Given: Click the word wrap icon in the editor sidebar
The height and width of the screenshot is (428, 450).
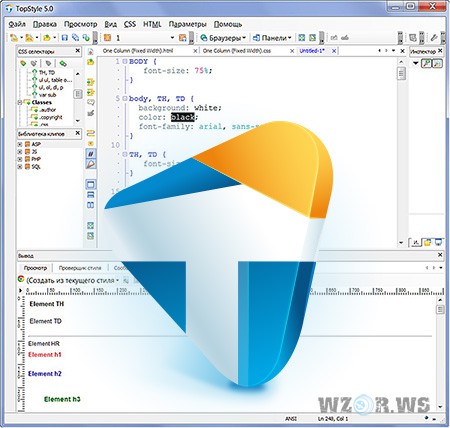Looking at the screenshot, I should click(90, 133).
